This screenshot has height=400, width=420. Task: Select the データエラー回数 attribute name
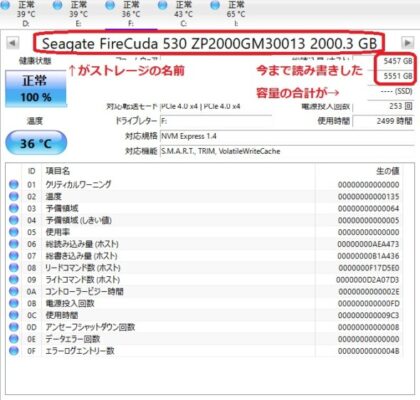coord(73,339)
